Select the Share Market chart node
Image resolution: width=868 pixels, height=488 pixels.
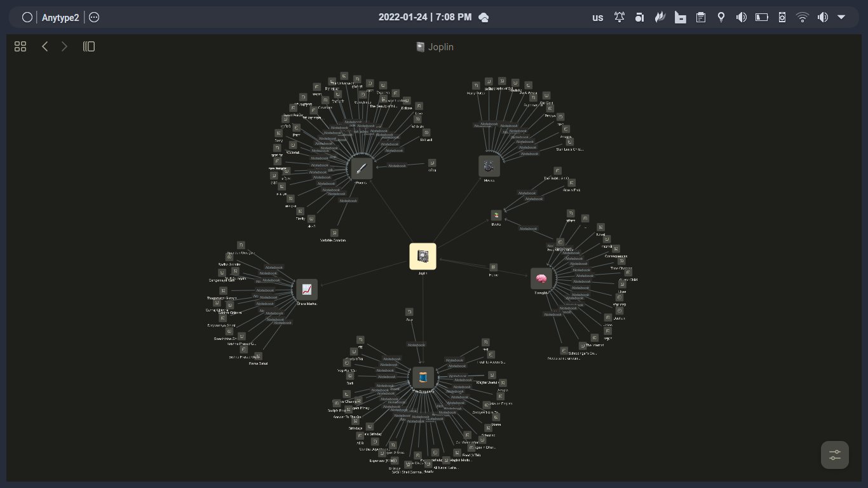tap(306, 290)
